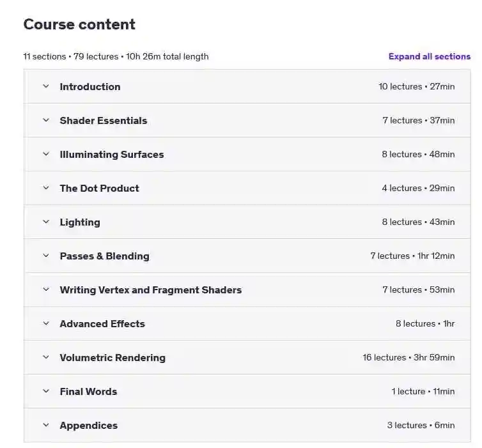
Task: Click the Final Words section title
Action: point(88,392)
